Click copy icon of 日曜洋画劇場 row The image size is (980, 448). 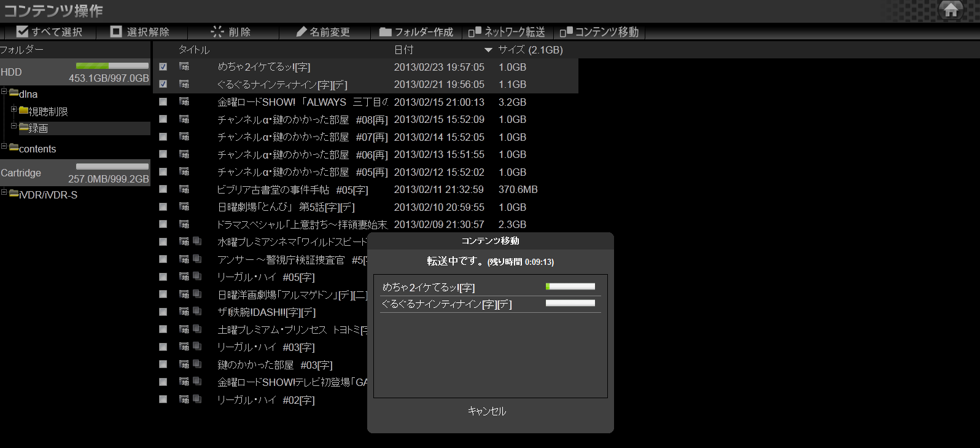click(x=197, y=294)
